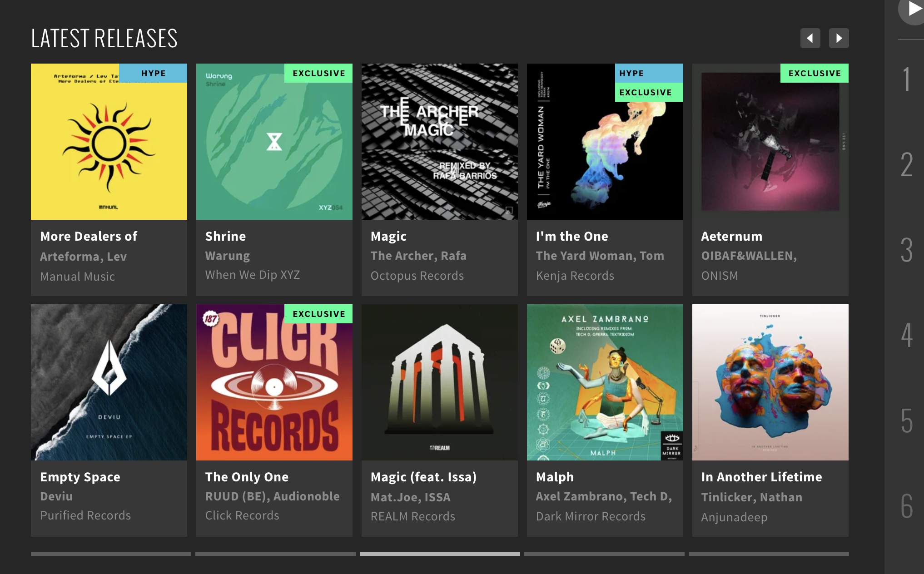Click the EXCLUSIVE badge on The Only One

318,314
